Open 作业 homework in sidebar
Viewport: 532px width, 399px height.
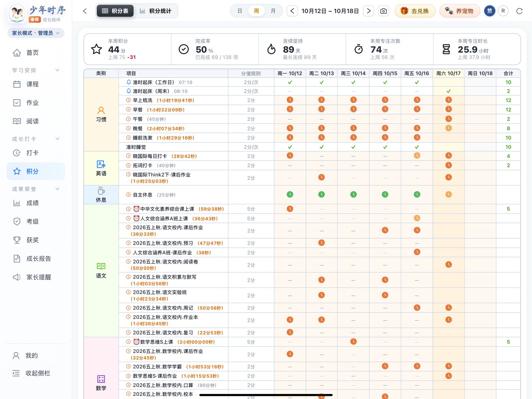pos(36,103)
